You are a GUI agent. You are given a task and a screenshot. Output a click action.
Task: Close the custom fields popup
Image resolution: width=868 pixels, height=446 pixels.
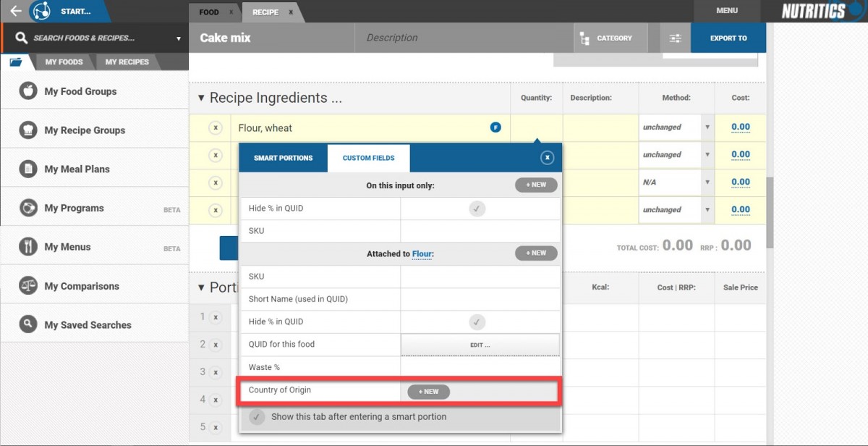point(548,157)
